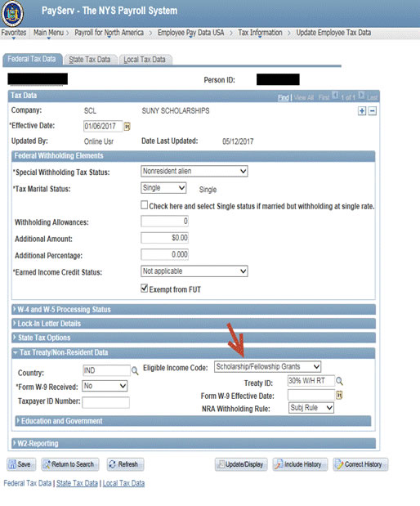Click into Withholding Allowances field
Viewport: 420px width, 506px height.
pyautogui.click(x=164, y=221)
